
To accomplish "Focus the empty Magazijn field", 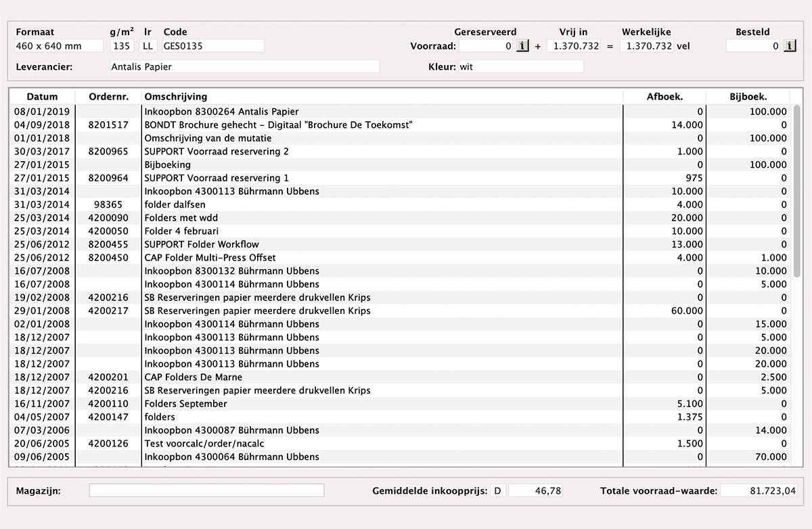I will (x=206, y=490).
